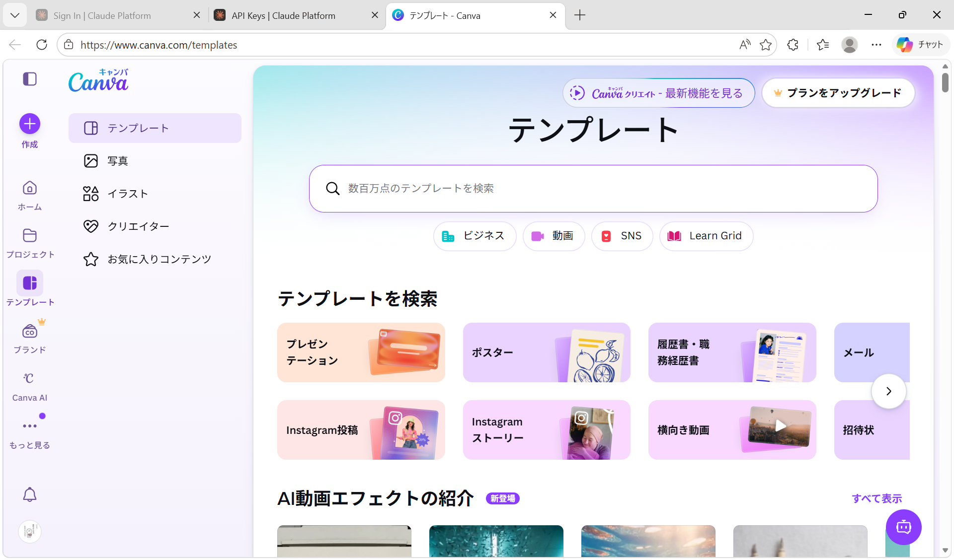Open Instagram投稿 template category
The height and width of the screenshot is (560, 954).
tap(361, 430)
